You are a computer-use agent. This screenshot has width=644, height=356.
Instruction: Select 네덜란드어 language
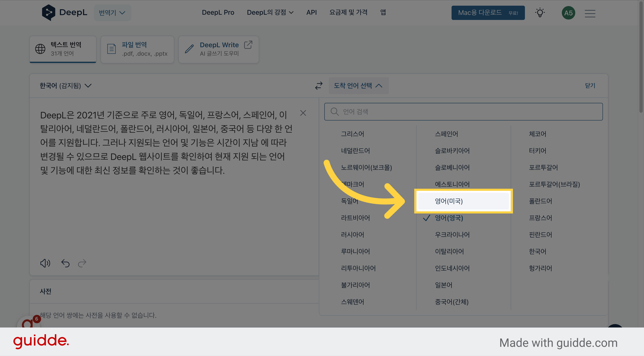point(355,151)
